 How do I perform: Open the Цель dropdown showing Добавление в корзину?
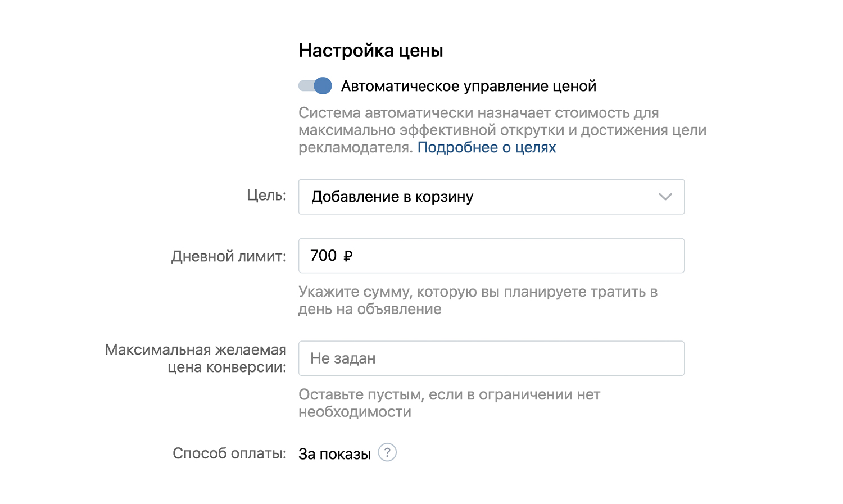(x=492, y=197)
